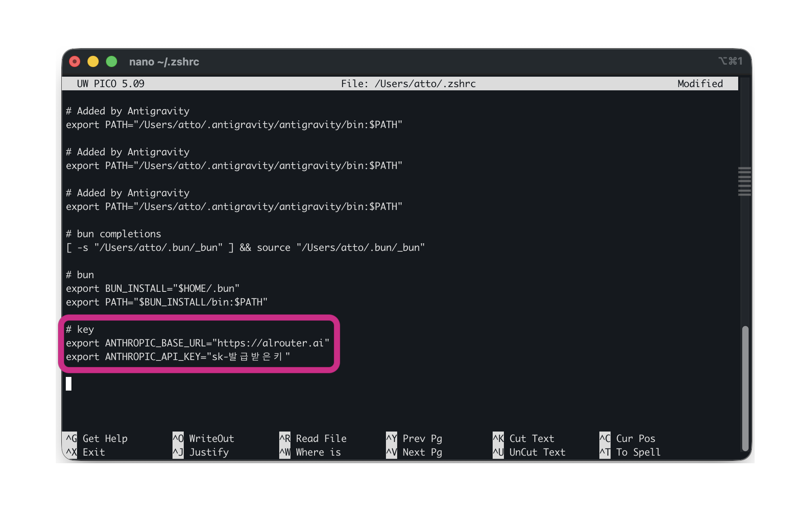Click the ^Y Prev Pg shortcut
Screen dimensions: 812x509
pyautogui.click(x=414, y=438)
